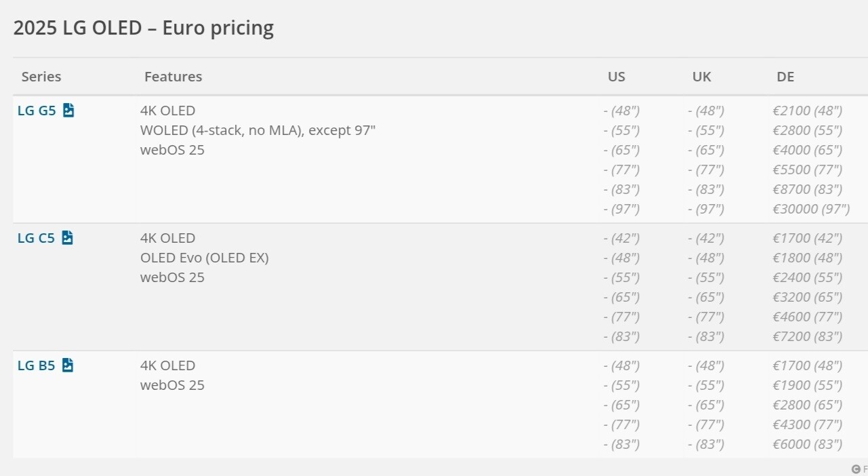Select the €2100 (48") G5 price
This screenshot has width=868, height=476.
807,111
